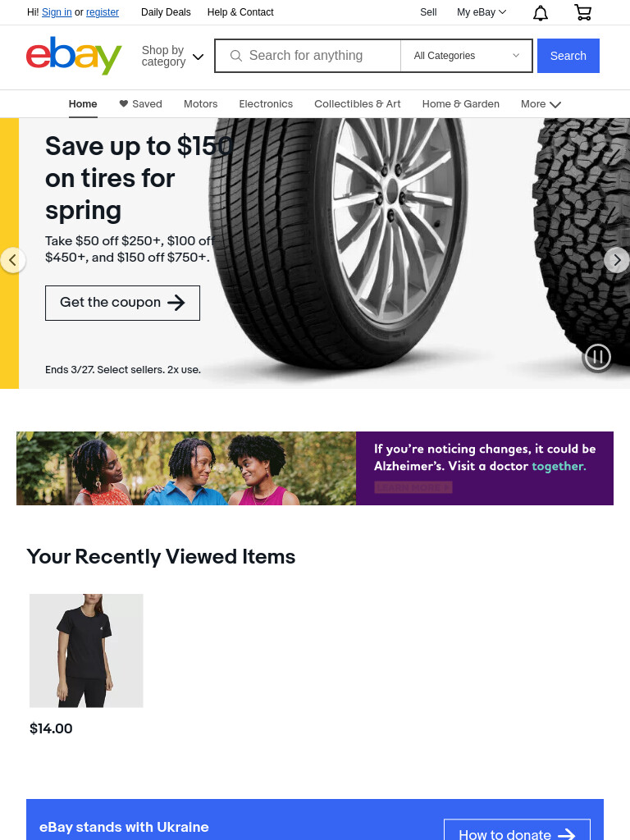Click the Get the coupon button
This screenshot has height=840, width=630.
(x=122, y=304)
